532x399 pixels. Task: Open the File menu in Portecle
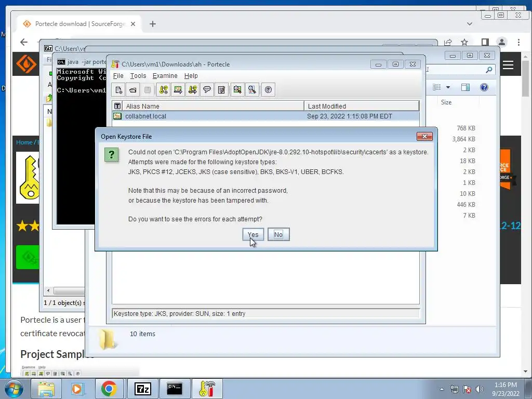[118, 76]
